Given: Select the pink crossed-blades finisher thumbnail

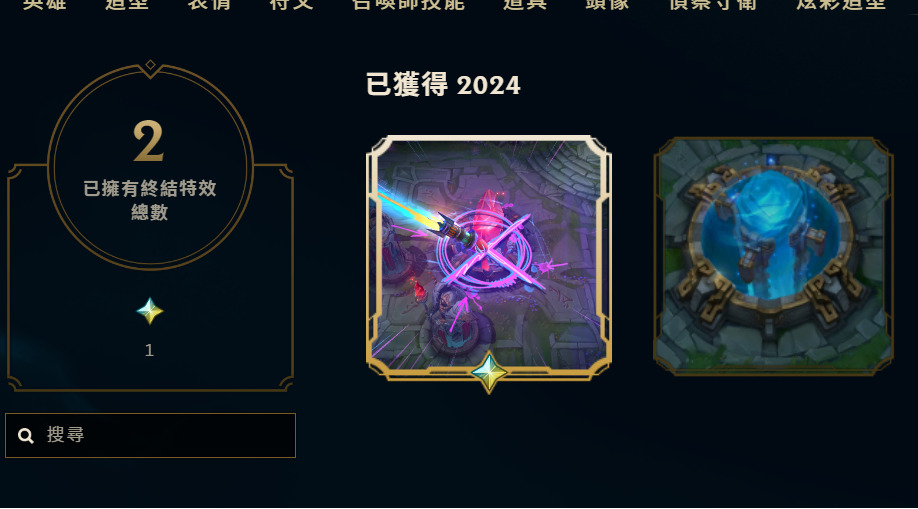Looking at the screenshot, I should coord(489,257).
